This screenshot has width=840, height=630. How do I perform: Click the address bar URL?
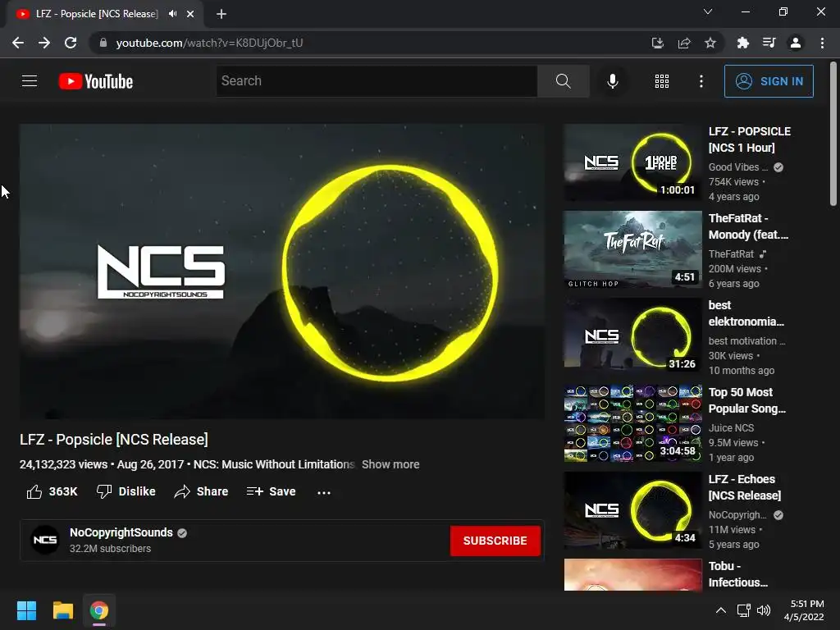209,43
